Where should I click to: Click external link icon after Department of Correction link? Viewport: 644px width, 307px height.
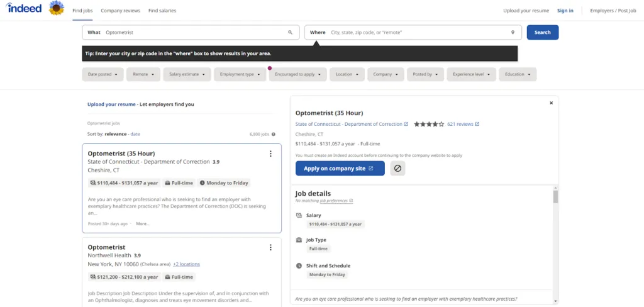pyautogui.click(x=406, y=124)
